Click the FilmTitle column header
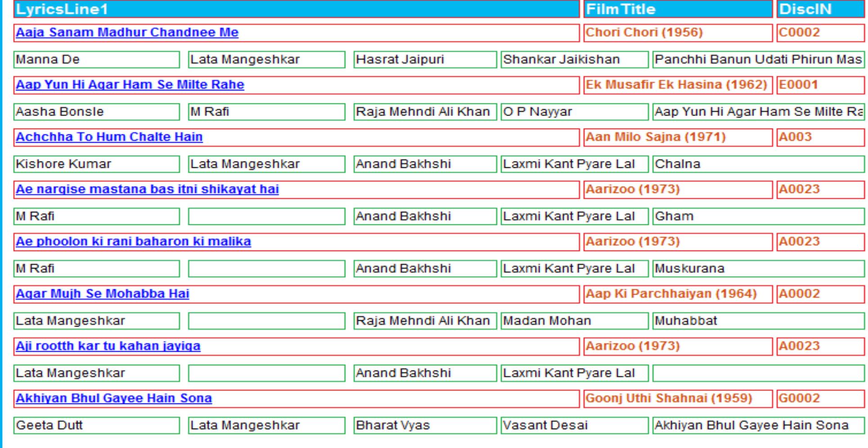Viewport: 868px width, 448px height. click(x=678, y=9)
